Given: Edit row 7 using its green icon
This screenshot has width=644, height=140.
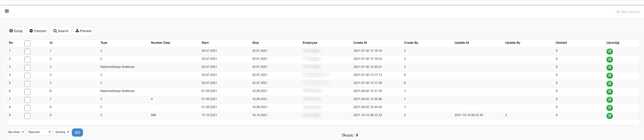Looking at the screenshot, I should tap(609, 100).
